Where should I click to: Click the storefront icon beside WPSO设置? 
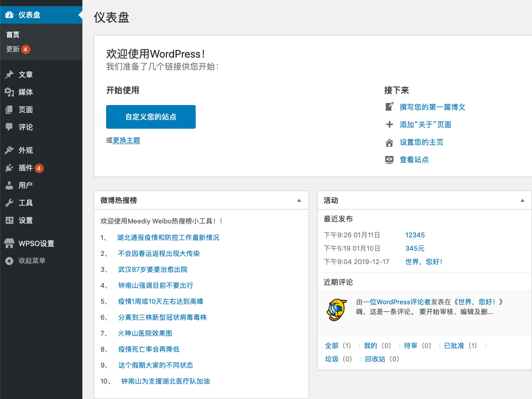[x=9, y=244]
